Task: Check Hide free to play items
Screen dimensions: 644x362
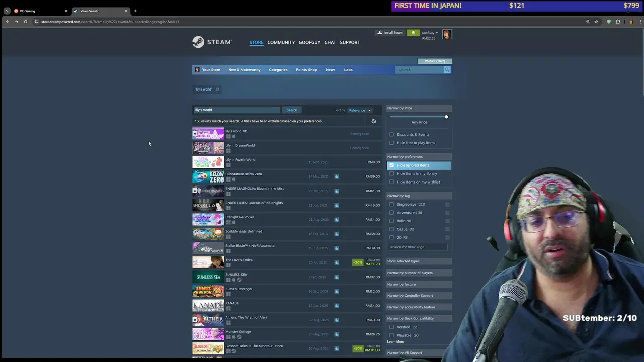Action: click(x=392, y=143)
